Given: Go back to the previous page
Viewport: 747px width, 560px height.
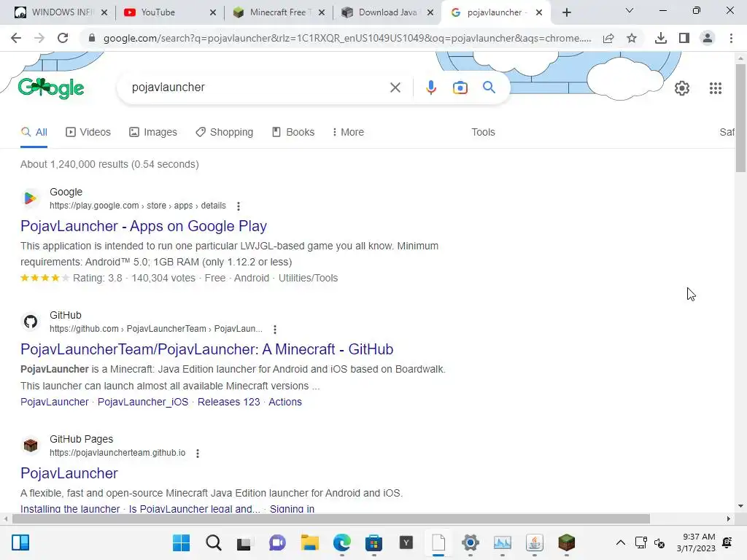Looking at the screenshot, I should pos(16,38).
